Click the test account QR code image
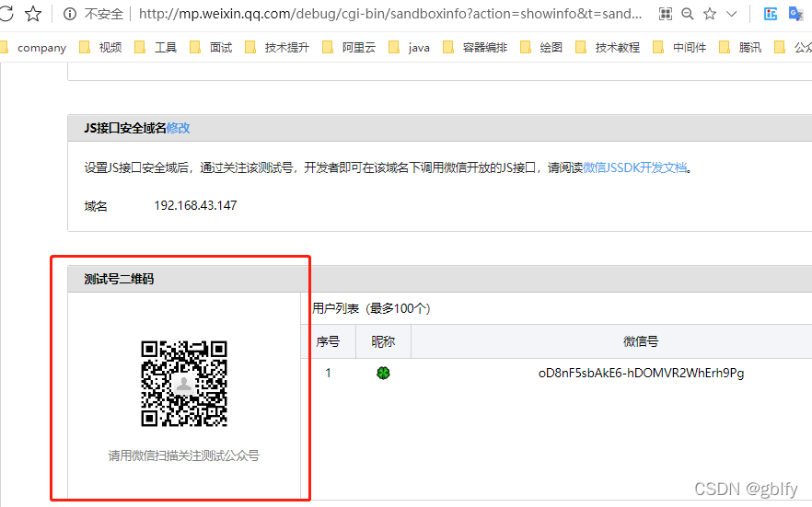The image size is (812, 507). (184, 384)
